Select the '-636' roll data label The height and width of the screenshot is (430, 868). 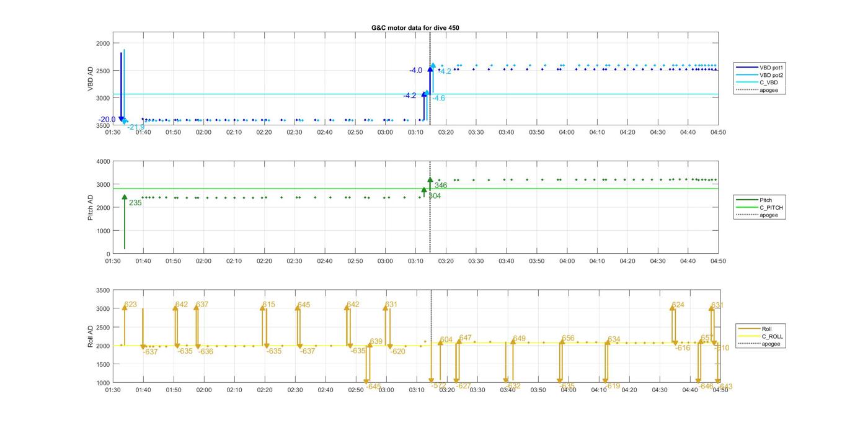coord(206,352)
